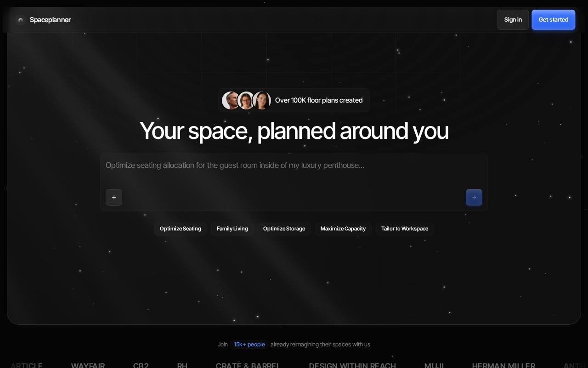Click the Your space, planned around you heading
Screen dimensions: 588x368
(x=294, y=131)
